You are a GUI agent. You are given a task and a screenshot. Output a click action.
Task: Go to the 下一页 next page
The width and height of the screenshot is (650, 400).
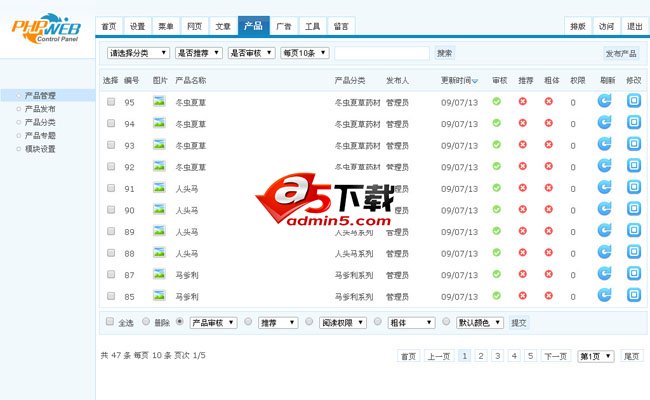point(555,356)
